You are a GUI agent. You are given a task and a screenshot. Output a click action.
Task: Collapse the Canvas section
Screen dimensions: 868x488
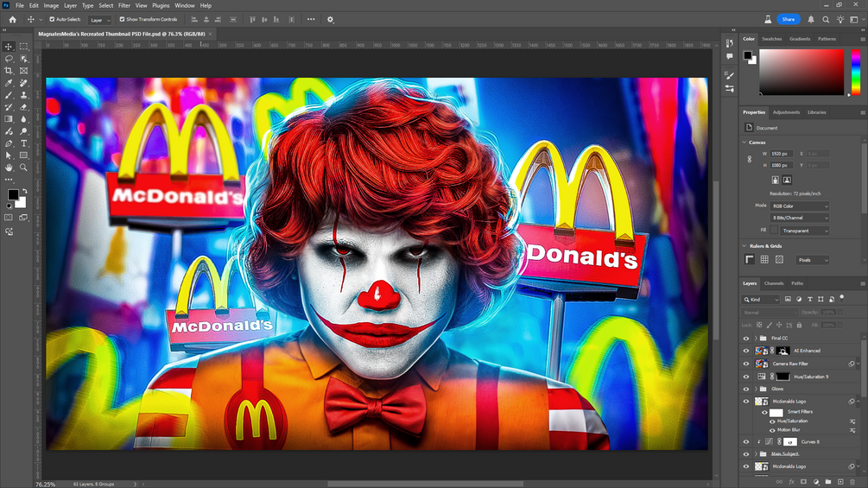(x=744, y=143)
